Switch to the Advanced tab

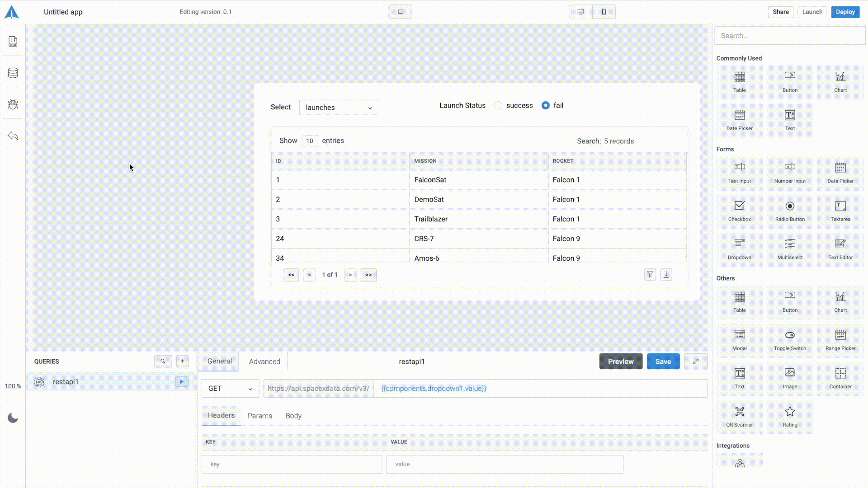click(x=264, y=361)
